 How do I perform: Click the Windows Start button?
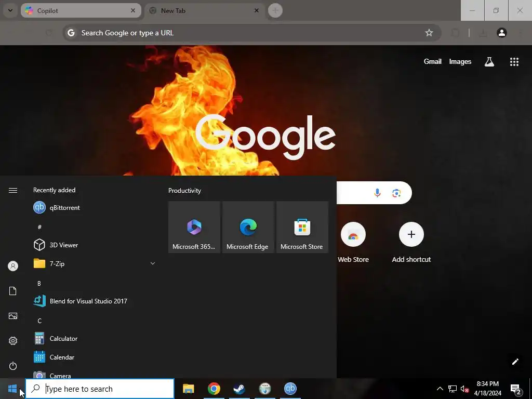(12, 389)
